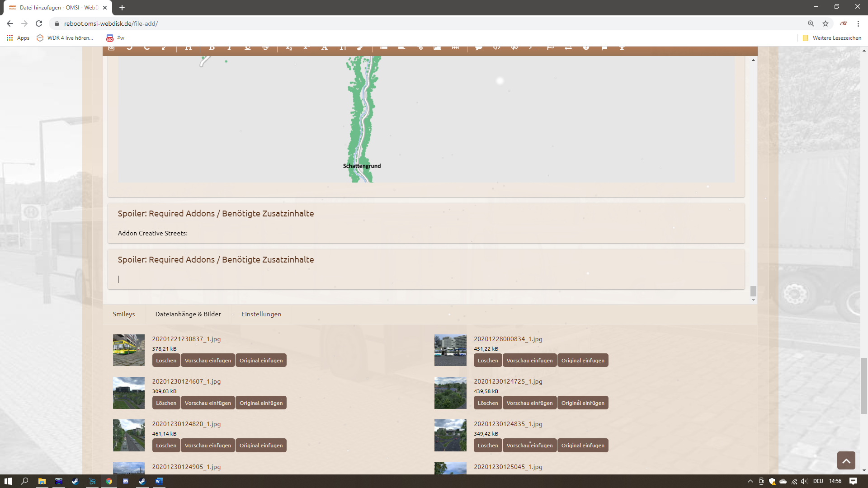This screenshot has width=868, height=488.
Task: Insert original of 20201228000834_1.jpg
Action: coord(583,361)
